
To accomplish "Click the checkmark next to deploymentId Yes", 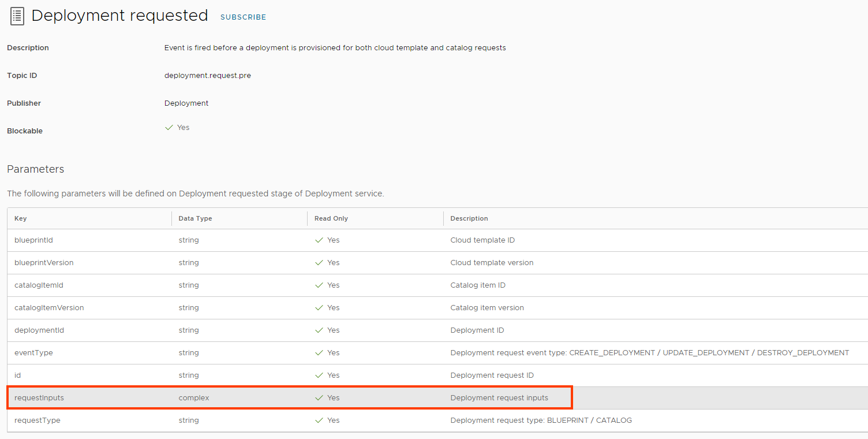I will (319, 330).
